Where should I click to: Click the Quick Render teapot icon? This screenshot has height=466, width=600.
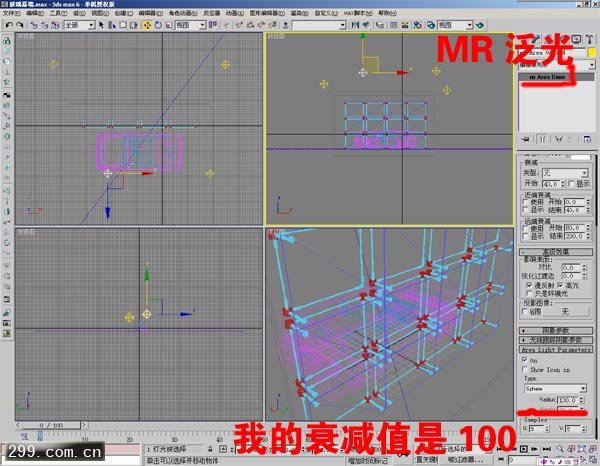(x=480, y=25)
